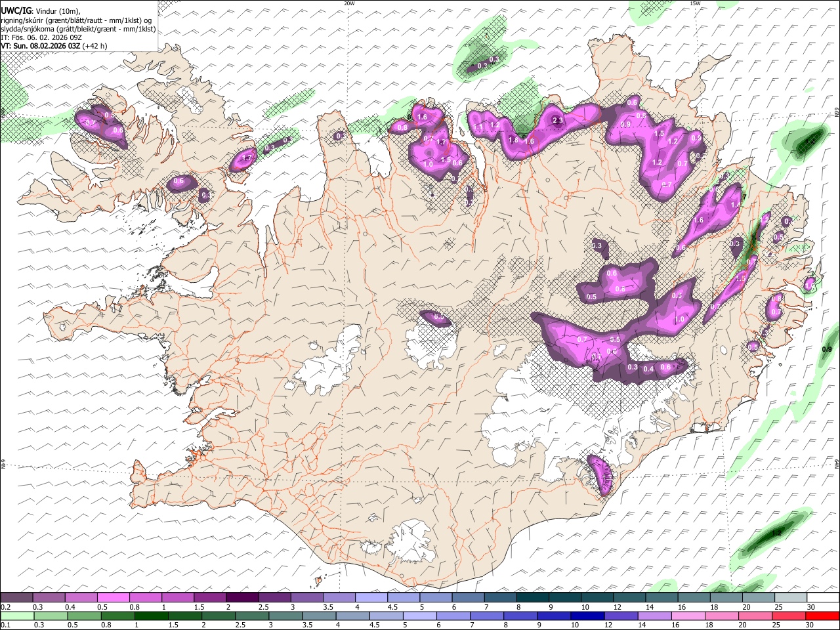This screenshot has height=630, width=840.
Task: Click the '10' label under the upper legend row
Action: (585, 607)
